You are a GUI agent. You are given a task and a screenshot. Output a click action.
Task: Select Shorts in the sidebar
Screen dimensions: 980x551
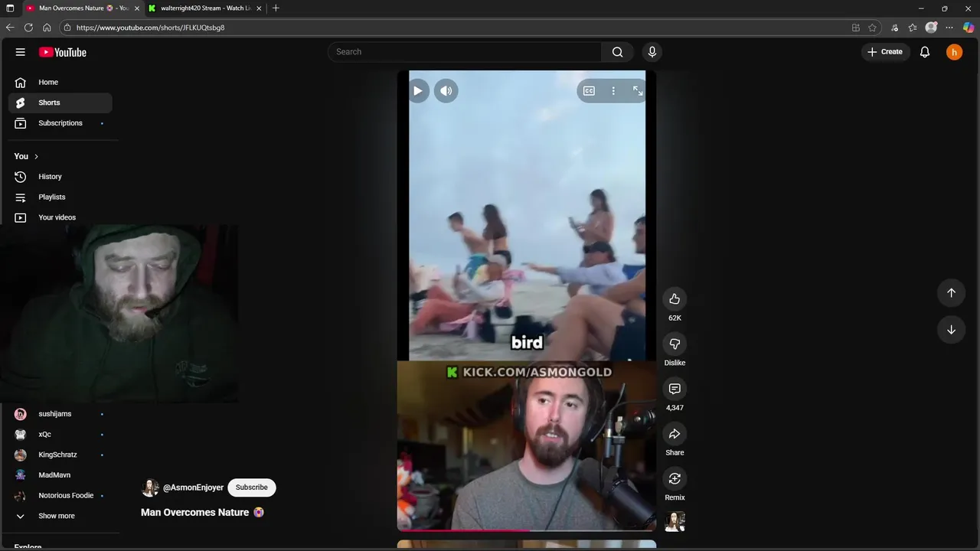pyautogui.click(x=60, y=103)
